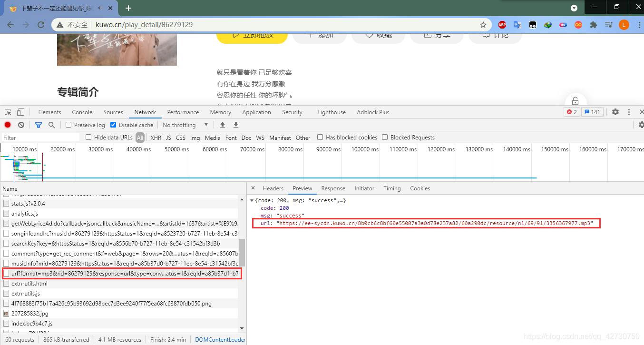The image size is (644, 345).
Task: Open the ABP Adblock extension icon
Action: [x=502, y=25]
